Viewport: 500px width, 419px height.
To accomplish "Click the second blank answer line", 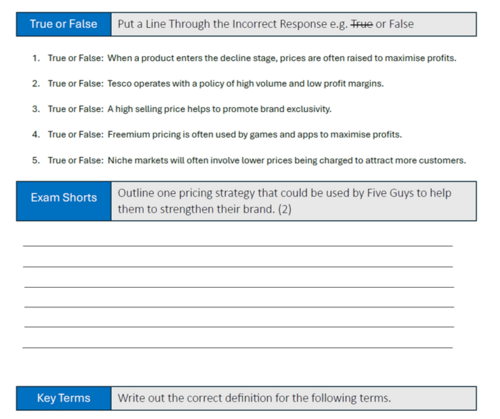I will tap(238, 267).
